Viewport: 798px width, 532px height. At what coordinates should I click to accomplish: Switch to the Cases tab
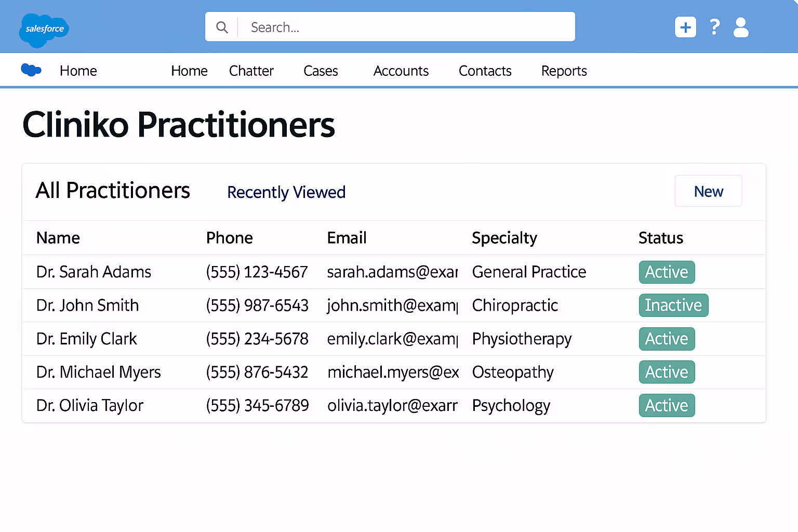click(321, 71)
